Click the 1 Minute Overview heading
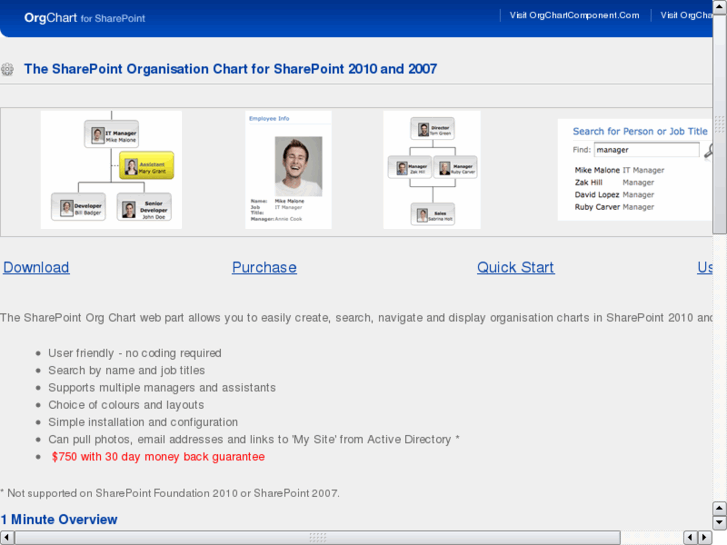 pos(59,519)
